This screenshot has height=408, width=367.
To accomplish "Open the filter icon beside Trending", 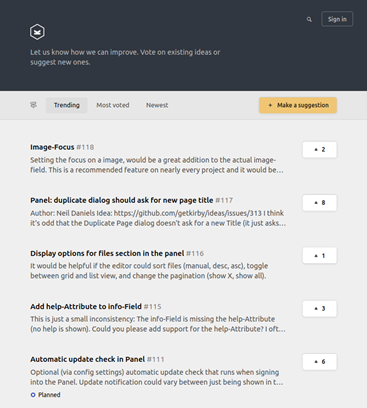I will pos(33,105).
